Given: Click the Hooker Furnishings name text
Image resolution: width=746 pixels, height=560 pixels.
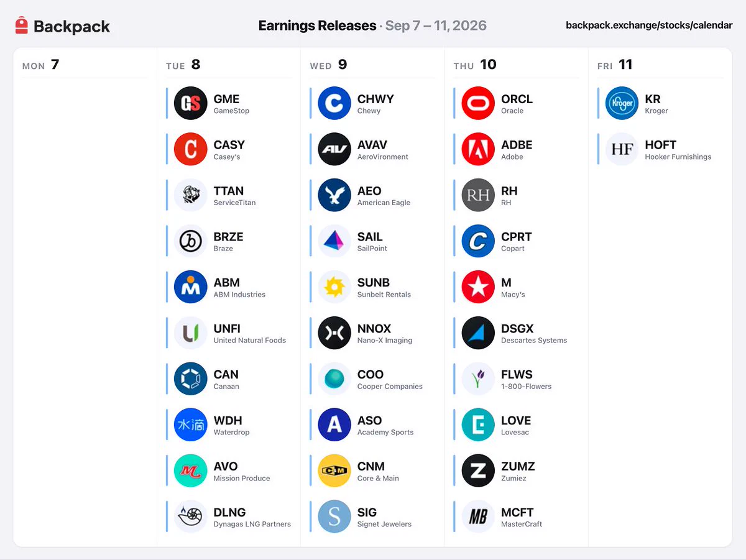Looking at the screenshot, I should click(678, 157).
